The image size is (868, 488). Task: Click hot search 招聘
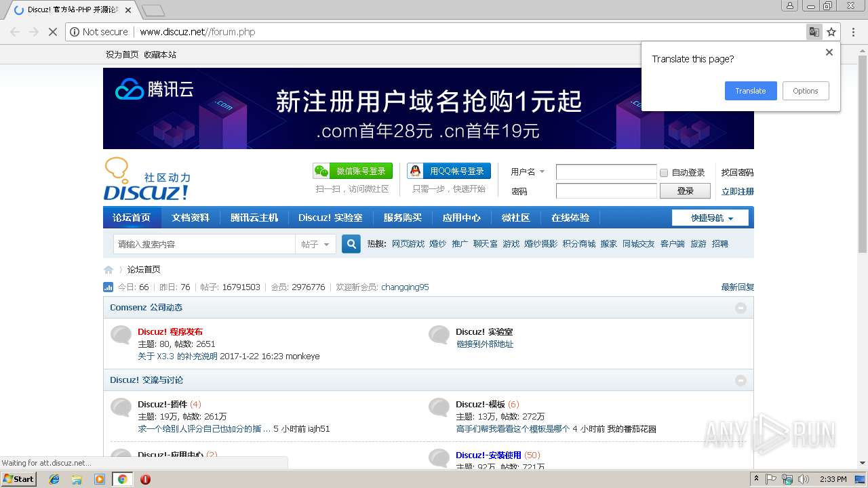[720, 244]
